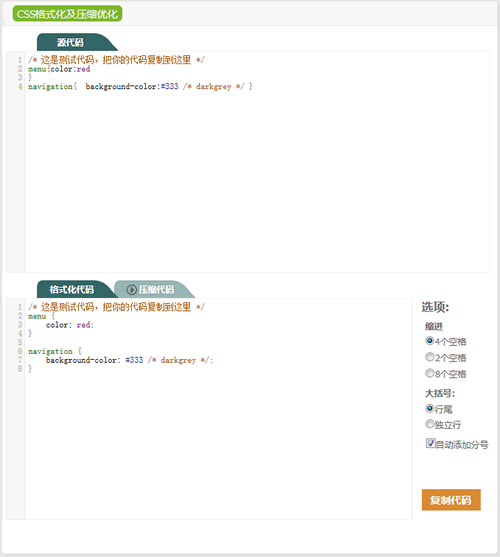The width and height of the screenshot is (500, 557).
Task: Click the 选项: heading
Action: pyautogui.click(x=435, y=307)
